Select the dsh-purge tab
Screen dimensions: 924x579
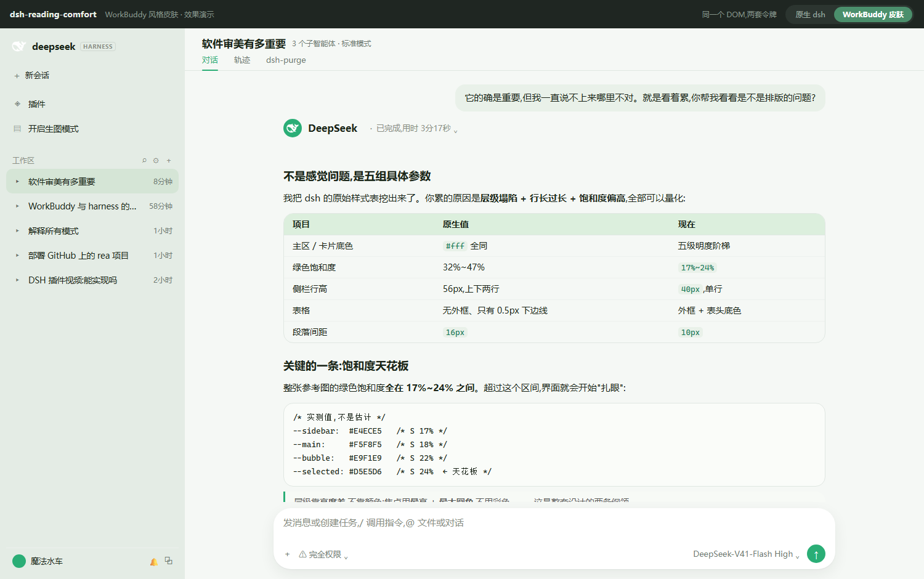point(286,60)
